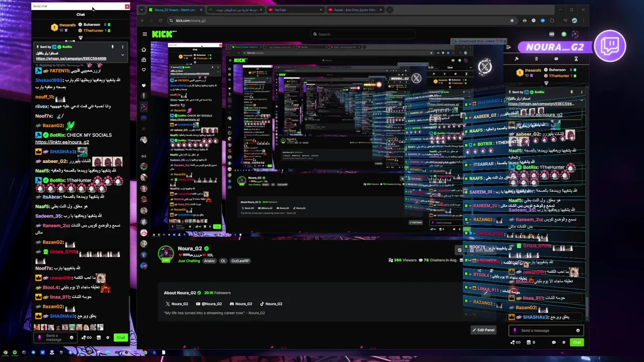Open browser extensions puzzle icon
This screenshot has height=362, width=644.
[x=552, y=21]
